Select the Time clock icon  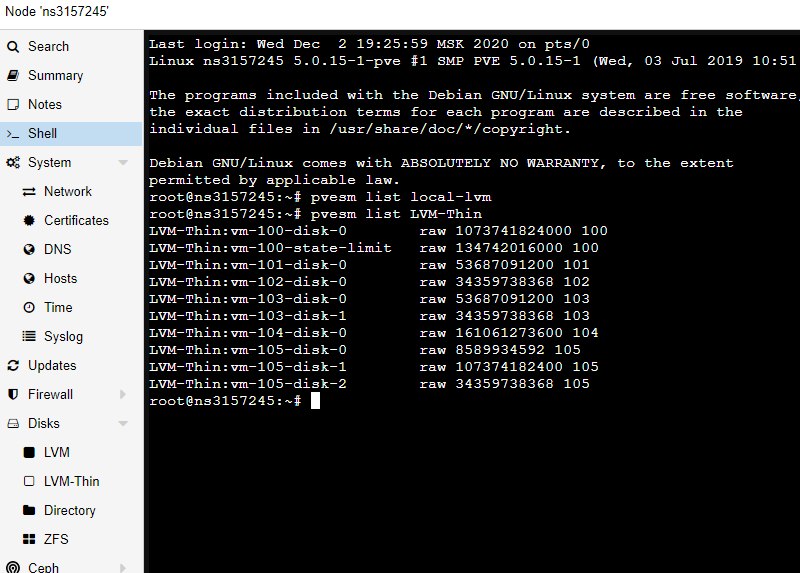pyautogui.click(x=29, y=307)
